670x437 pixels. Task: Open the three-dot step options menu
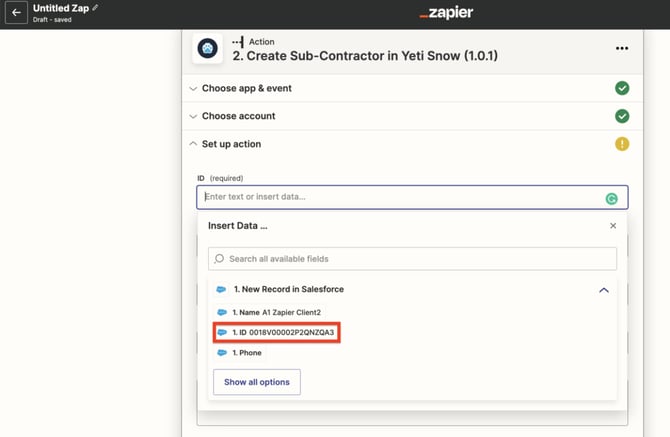click(x=621, y=48)
